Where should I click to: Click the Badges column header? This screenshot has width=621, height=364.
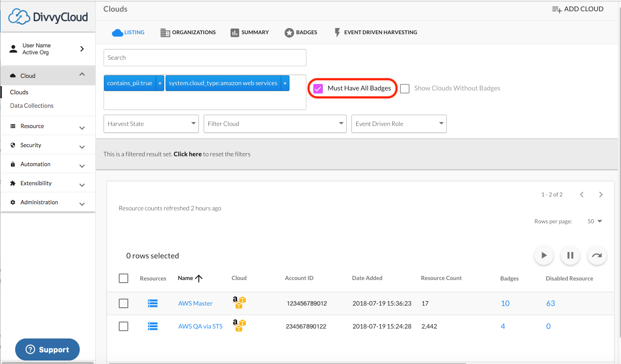click(x=509, y=279)
